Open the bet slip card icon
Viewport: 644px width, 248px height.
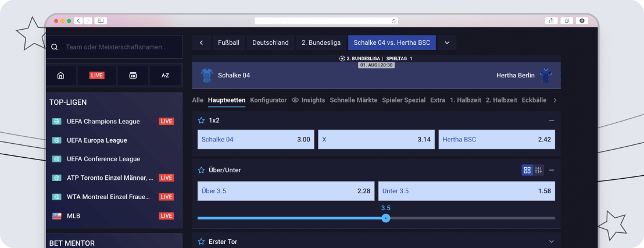coord(133,75)
